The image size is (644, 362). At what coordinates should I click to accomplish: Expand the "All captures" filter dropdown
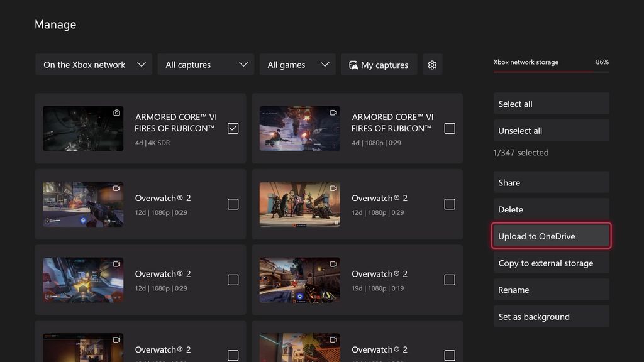206,64
